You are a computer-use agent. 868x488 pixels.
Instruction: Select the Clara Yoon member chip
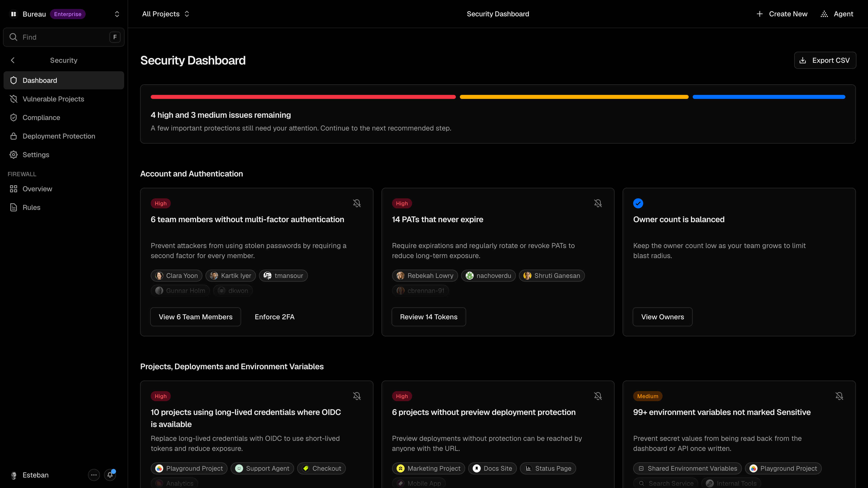[176, 276]
